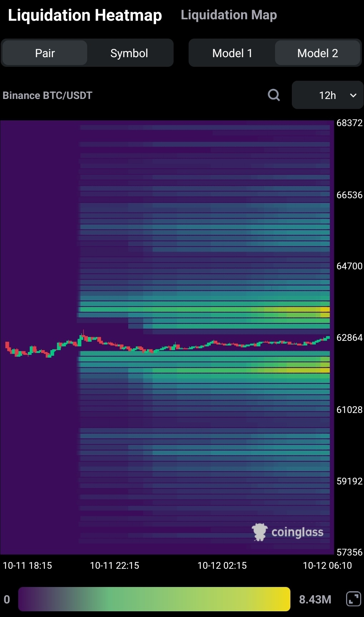Choose Model 1 option
The width and height of the screenshot is (364, 617).
pyautogui.click(x=232, y=53)
